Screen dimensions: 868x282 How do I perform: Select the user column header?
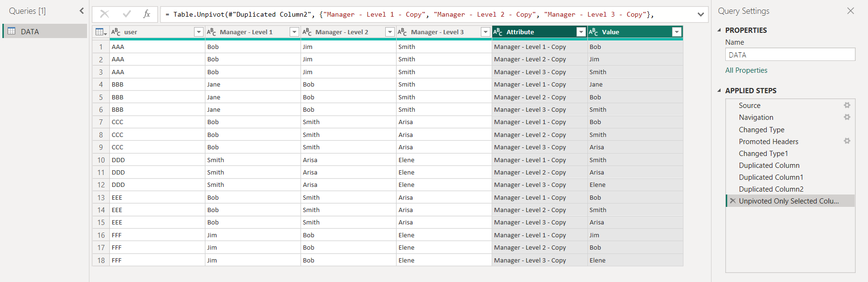(157, 32)
